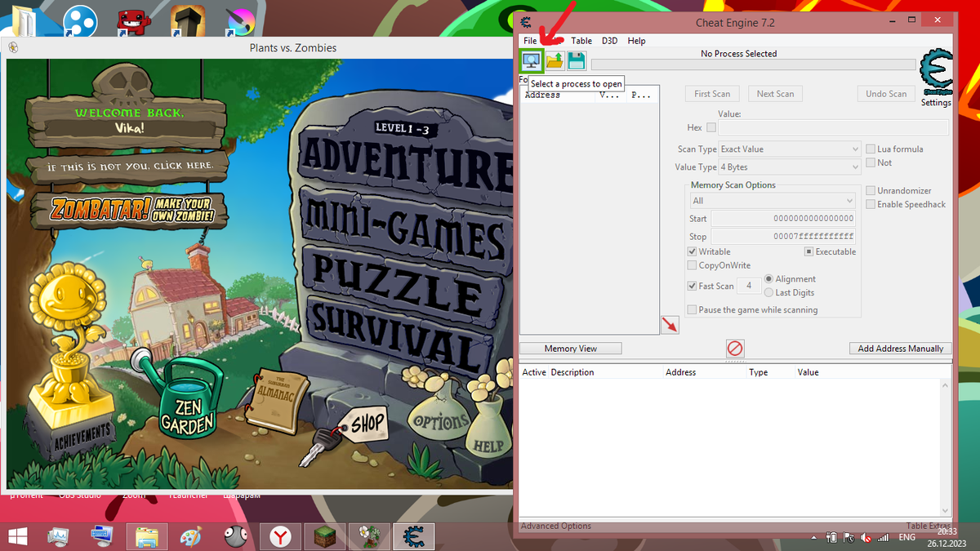
Task: Open the memory region All dropdown
Action: [773, 201]
